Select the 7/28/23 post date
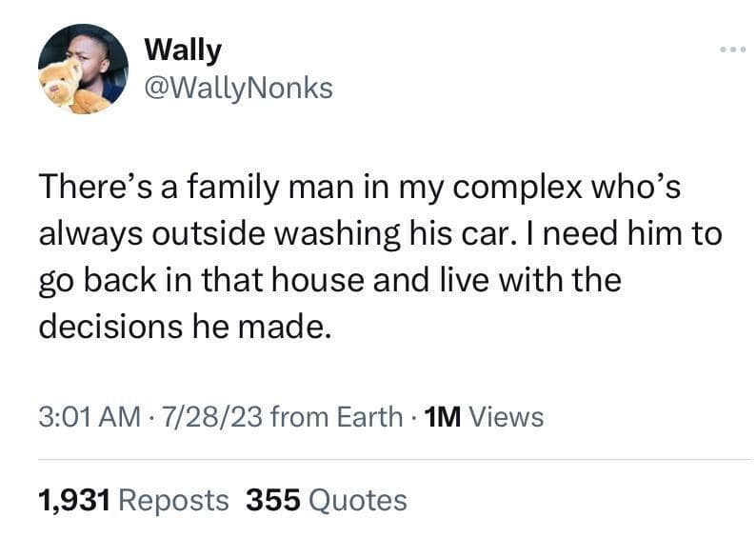Image resolution: width=756 pixels, height=538 pixels. coord(204,416)
